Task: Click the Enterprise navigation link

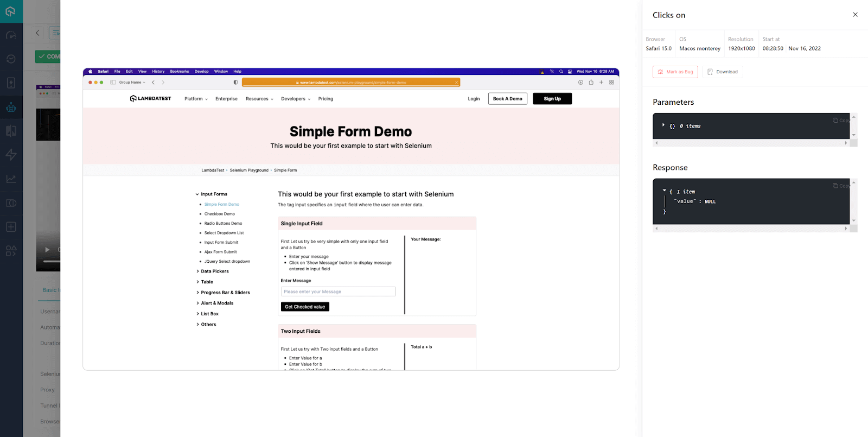Action: (226, 99)
